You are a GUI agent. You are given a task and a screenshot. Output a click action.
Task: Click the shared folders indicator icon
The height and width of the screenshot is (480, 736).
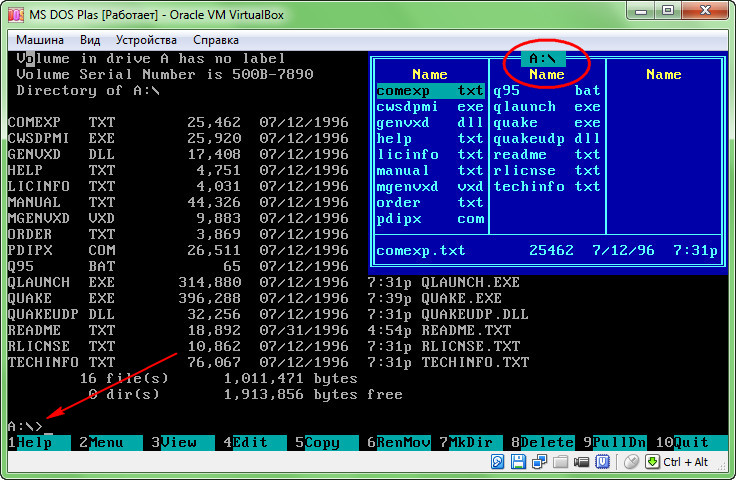(560, 462)
